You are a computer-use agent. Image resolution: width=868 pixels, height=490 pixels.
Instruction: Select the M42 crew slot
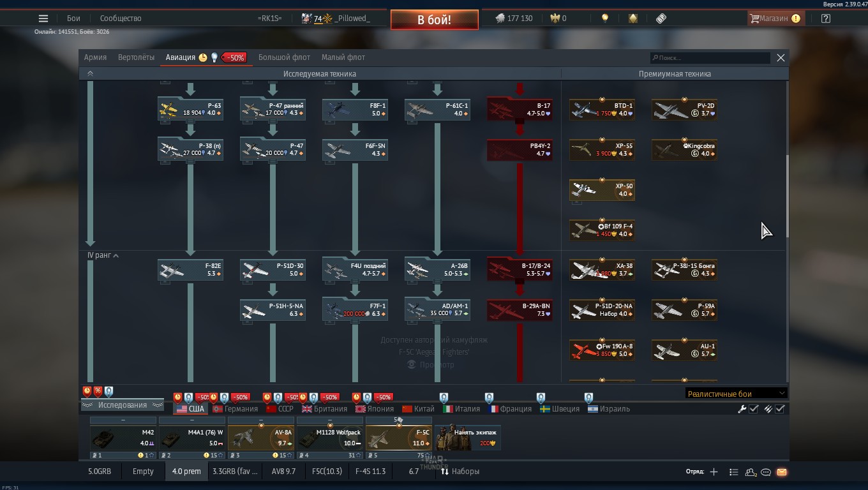[x=123, y=438]
